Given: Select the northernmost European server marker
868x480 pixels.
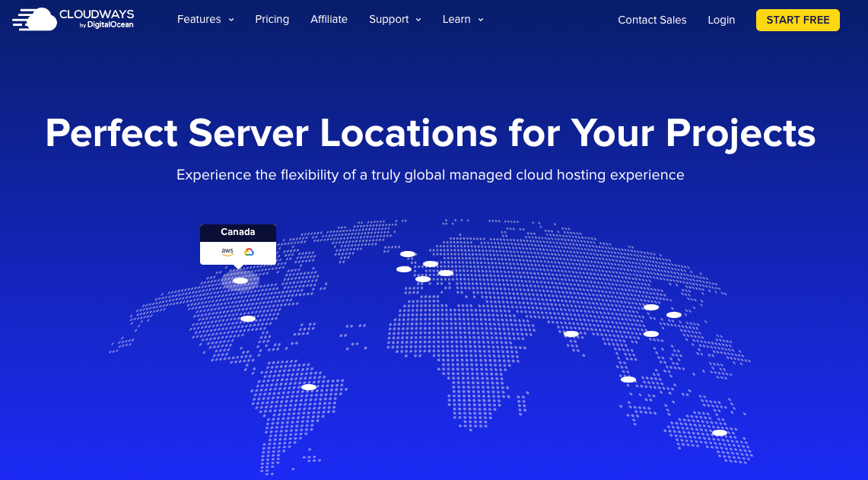Looking at the screenshot, I should point(408,254).
